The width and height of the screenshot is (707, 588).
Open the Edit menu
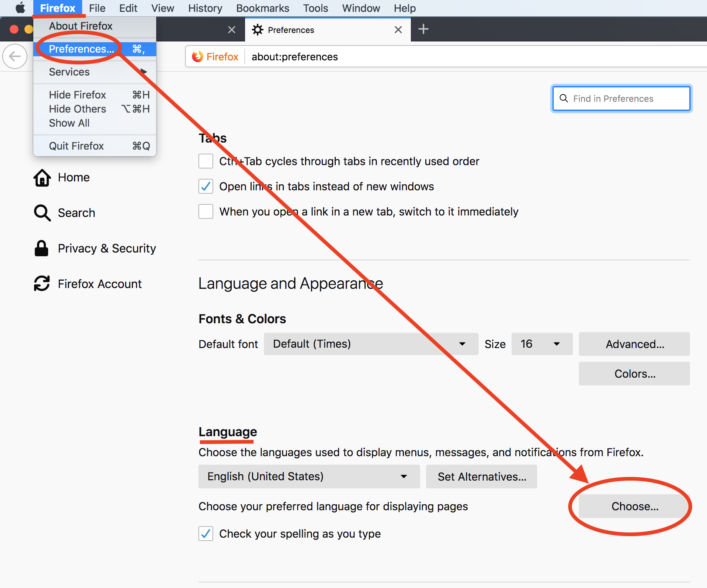(128, 8)
